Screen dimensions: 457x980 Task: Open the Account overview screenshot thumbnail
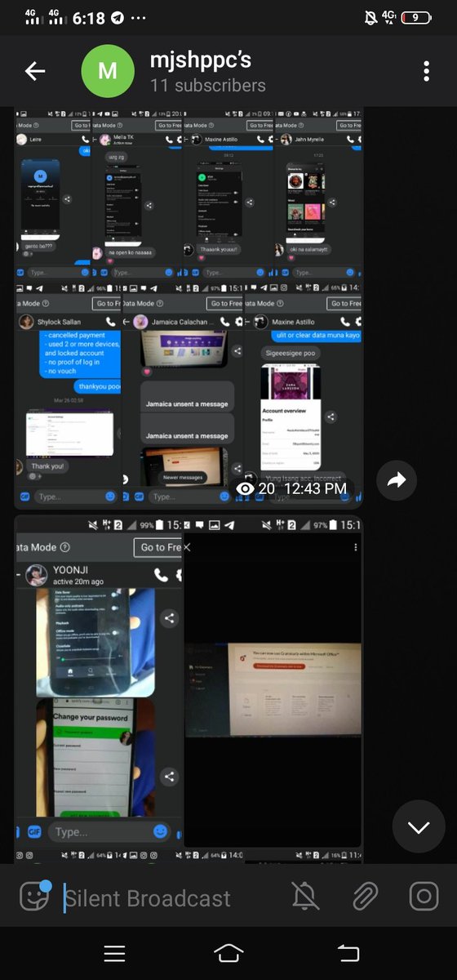[x=303, y=394]
